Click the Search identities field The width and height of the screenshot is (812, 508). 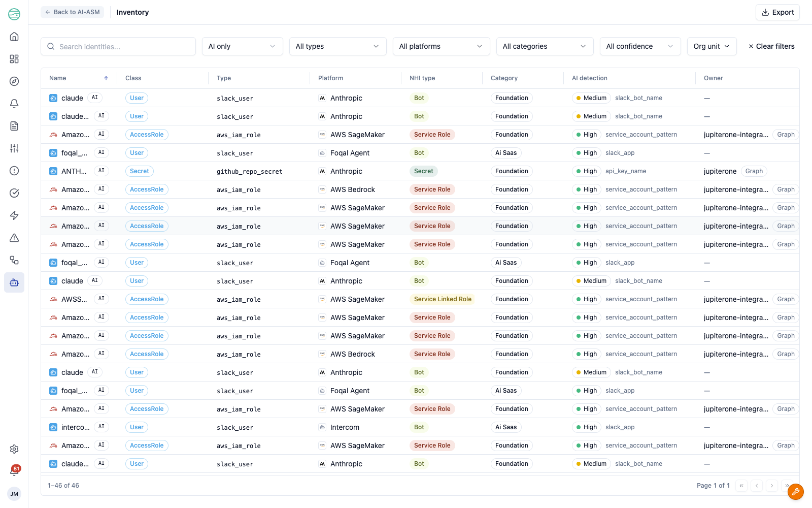[118, 46]
